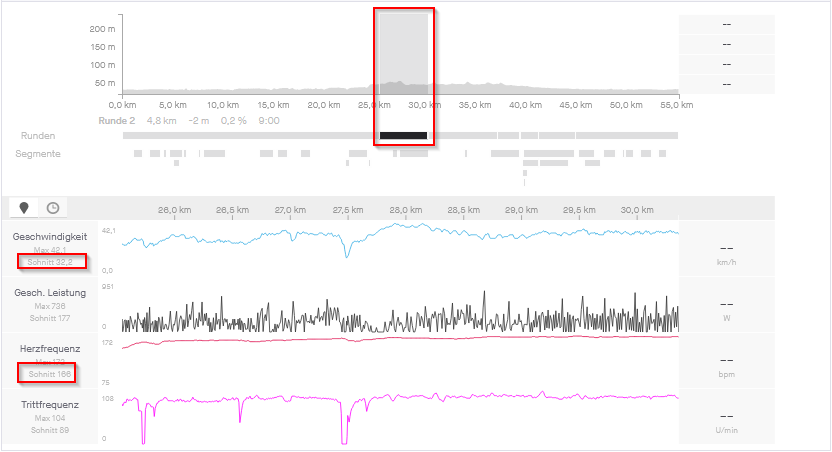
Task: Select the first gray lap bar in Runden row
Action: (x=250, y=135)
